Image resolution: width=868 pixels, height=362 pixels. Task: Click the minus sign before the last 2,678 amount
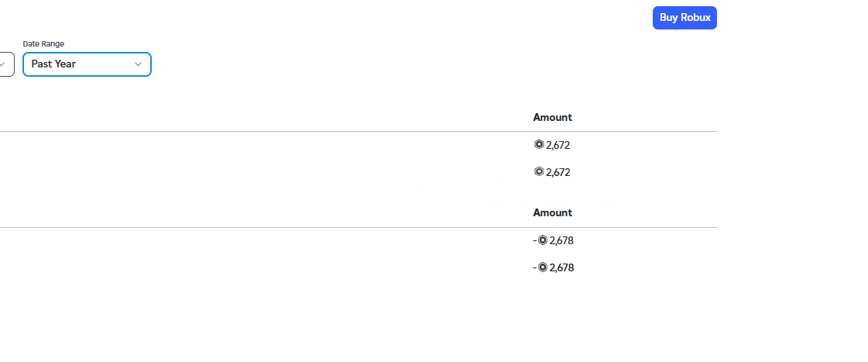[535, 267]
